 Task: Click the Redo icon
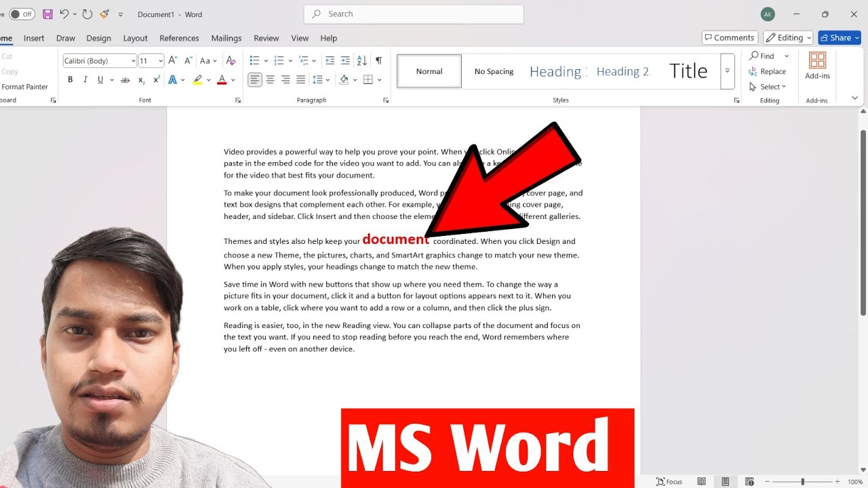click(x=87, y=14)
